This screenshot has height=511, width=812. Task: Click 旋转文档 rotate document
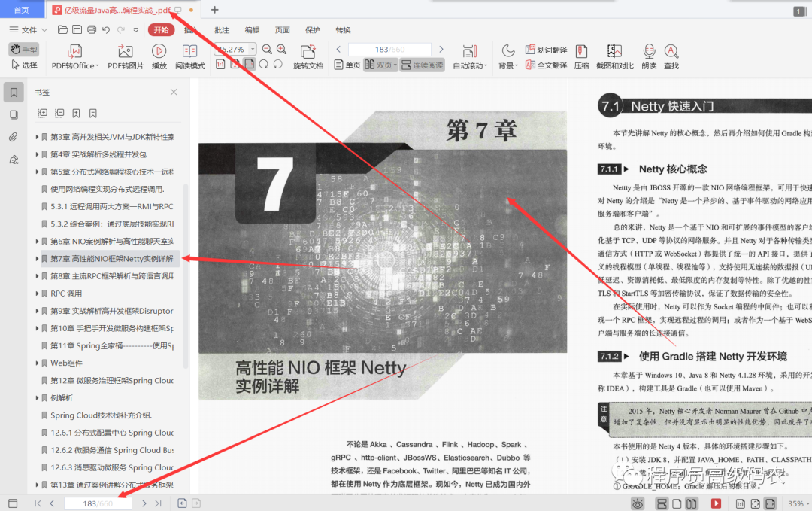pyautogui.click(x=308, y=57)
